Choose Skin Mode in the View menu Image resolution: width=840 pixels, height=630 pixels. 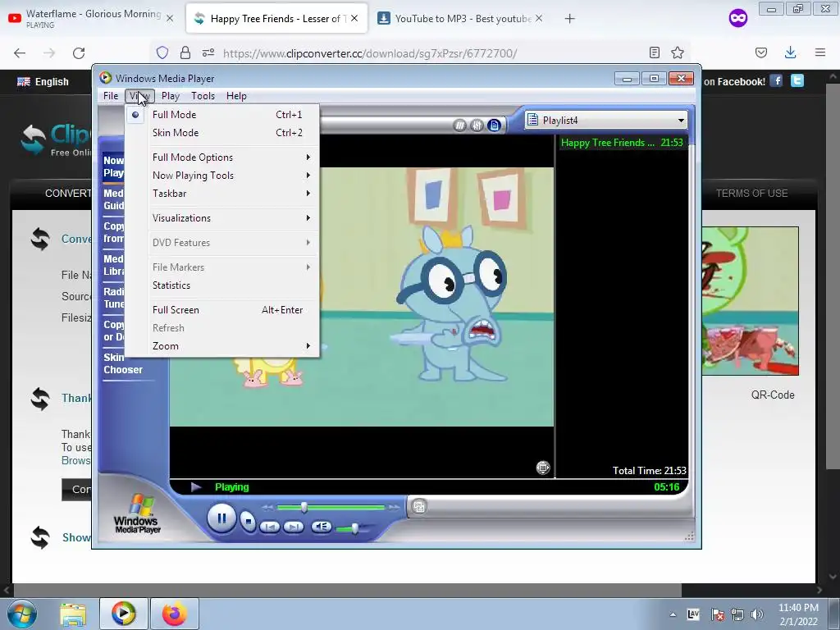[222, 133]
